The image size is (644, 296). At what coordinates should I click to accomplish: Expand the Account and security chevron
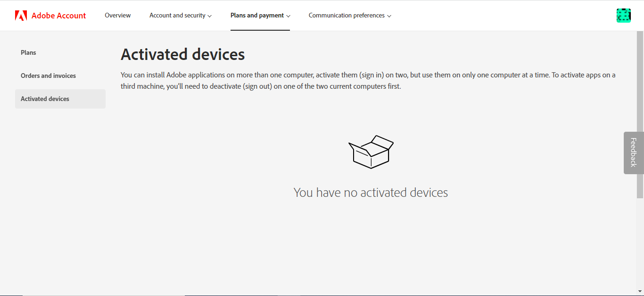[x=210, y=16]
